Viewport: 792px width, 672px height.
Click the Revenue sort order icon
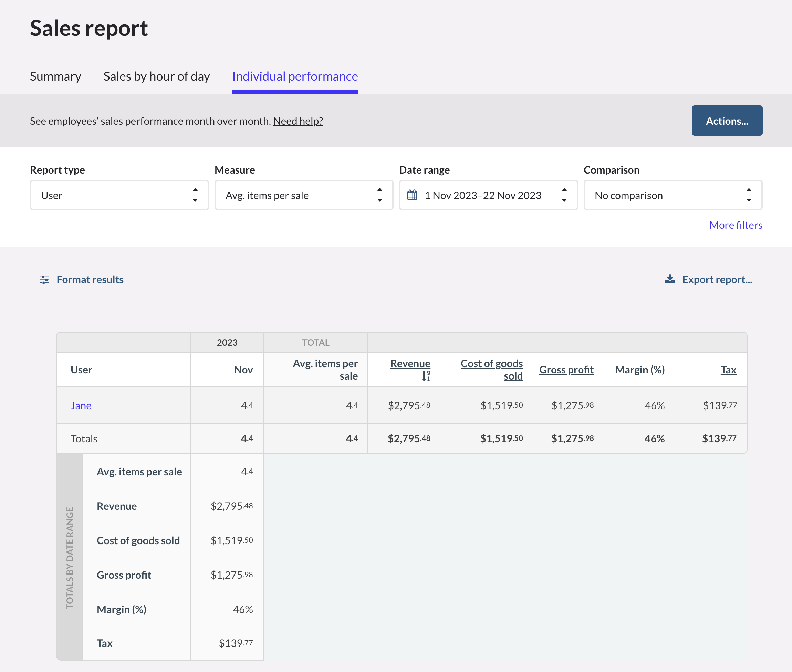pyautogui.click(x=426, y=376)
